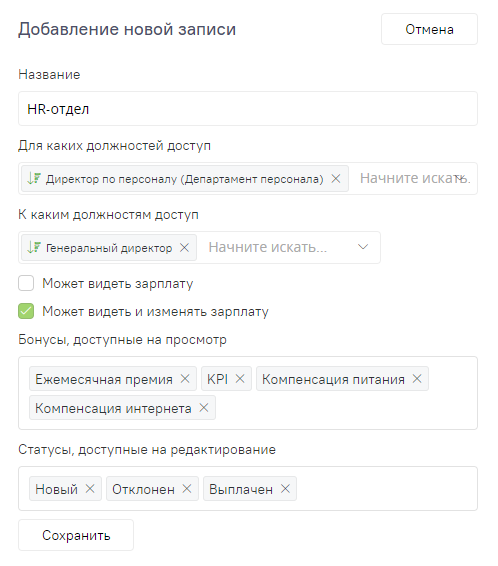Remove Ежемесячная премия bonus tag
498x566 pixels.
(185, 379)
